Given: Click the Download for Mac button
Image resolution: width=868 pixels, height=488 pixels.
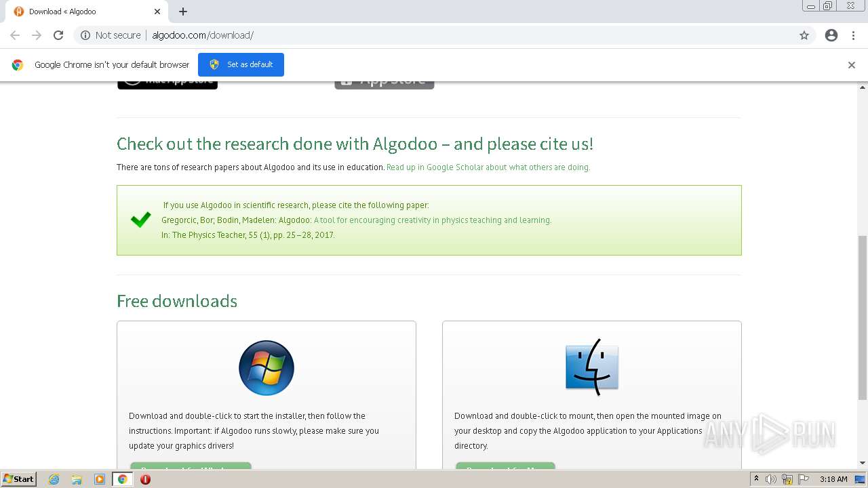Looking at the screenshot, I should (505, 466).
